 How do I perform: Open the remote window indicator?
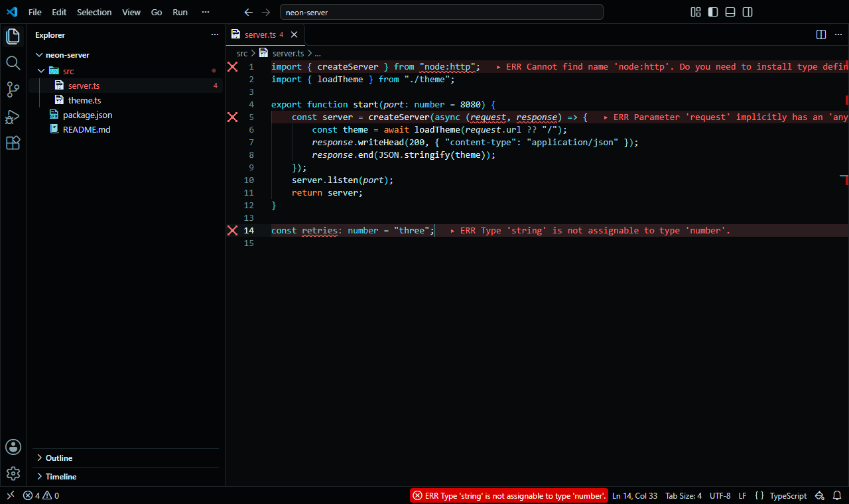tap(10, 495)
